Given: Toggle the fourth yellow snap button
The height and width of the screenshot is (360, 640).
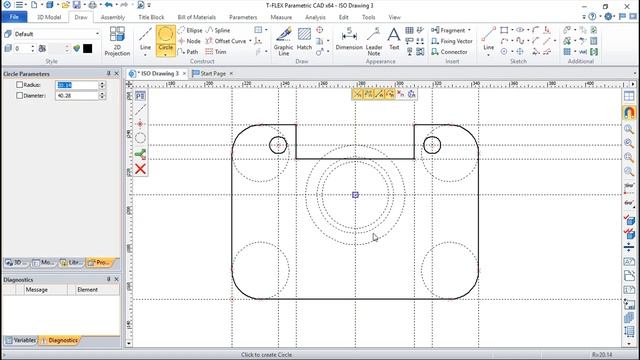Looking at the screenshot, I should point(390,94).
